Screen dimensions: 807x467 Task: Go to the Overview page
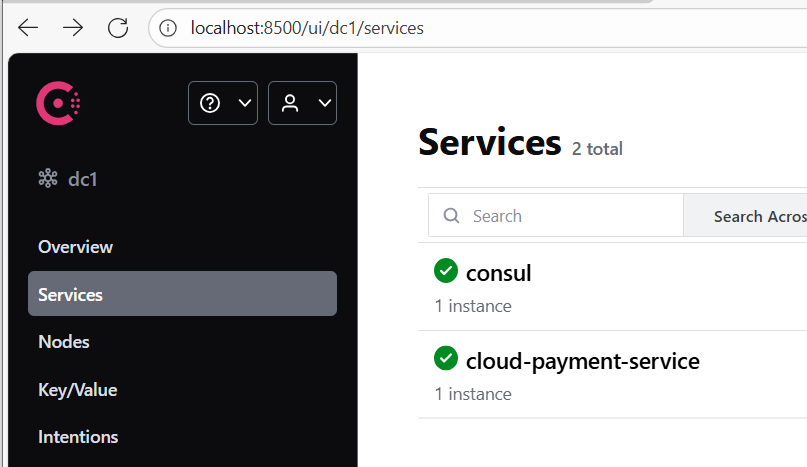click(75, 247)
